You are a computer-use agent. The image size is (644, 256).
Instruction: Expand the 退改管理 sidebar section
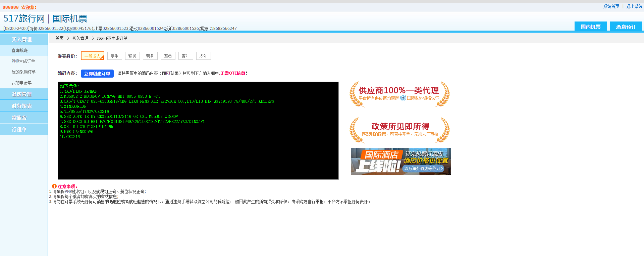(24, 94)
